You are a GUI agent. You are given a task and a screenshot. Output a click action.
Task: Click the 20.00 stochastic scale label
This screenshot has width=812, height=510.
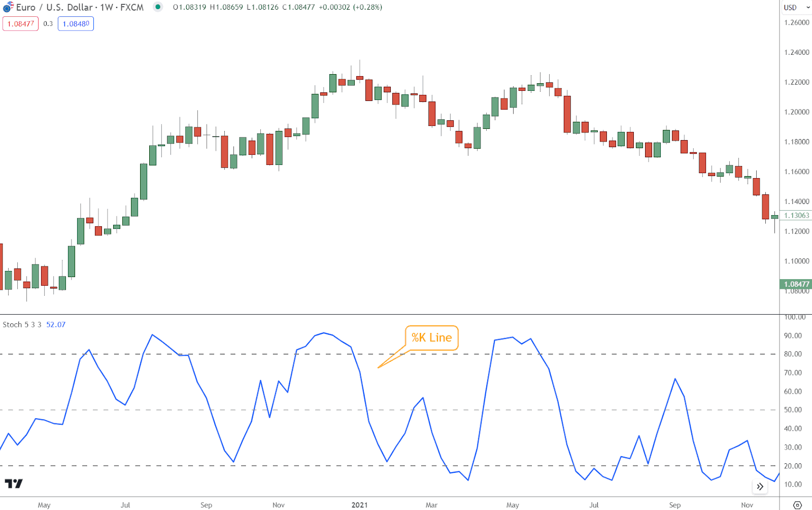(x=793, y=466)
